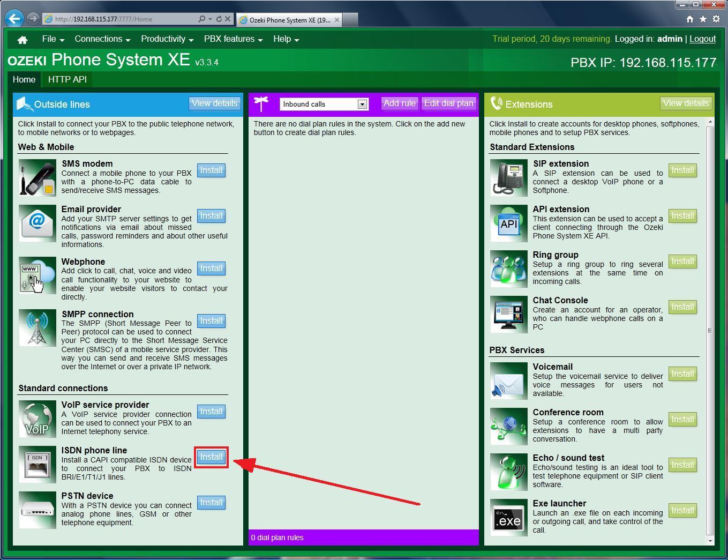The width and height of the screenshot is (728, 560).
Task: Install the SIP extension
Action: pos(682,170)
